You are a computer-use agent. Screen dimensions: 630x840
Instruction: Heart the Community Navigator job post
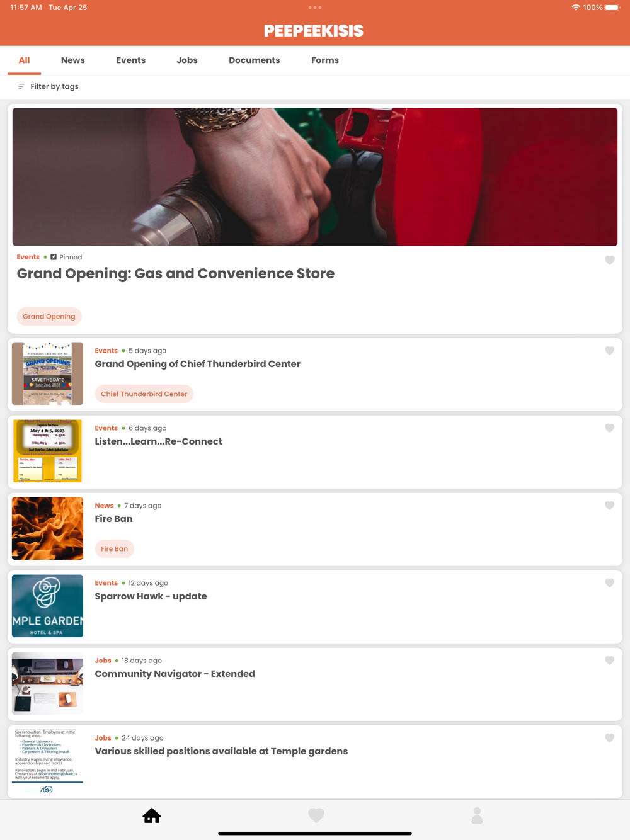pyautogui.click(x=610, y=661)
